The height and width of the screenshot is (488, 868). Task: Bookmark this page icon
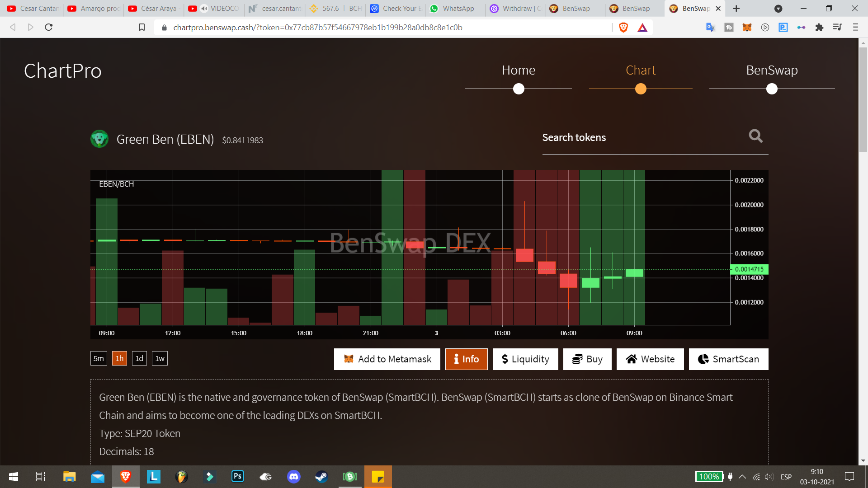tap(142, 28)
